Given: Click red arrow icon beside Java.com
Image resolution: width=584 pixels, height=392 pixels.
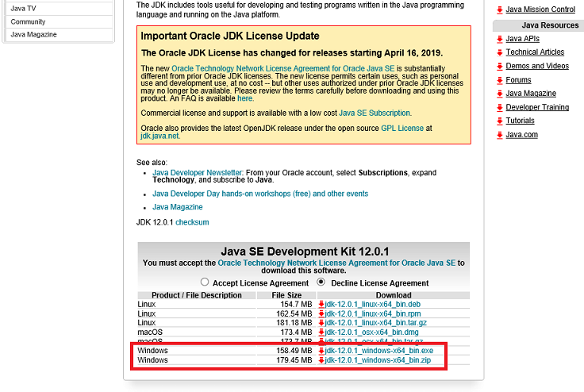Looking at the screenshot, I should click(x=500, y=135).
